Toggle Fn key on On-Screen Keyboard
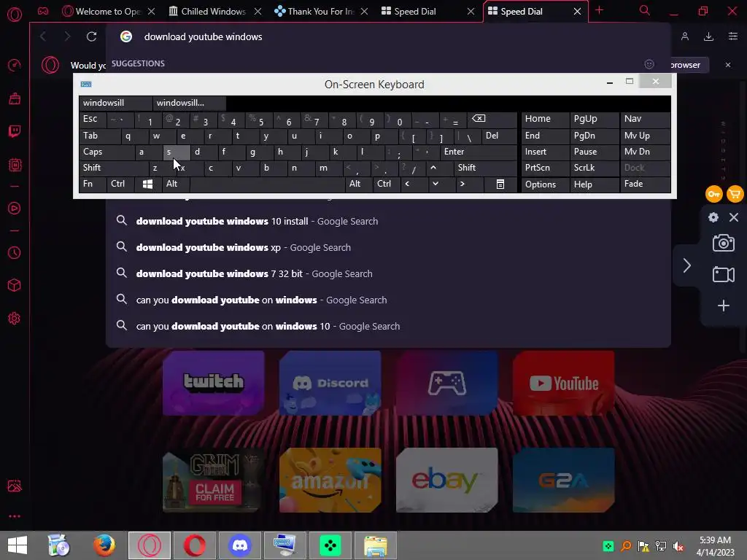The image size is (747, 560). [x=93, y=184]
